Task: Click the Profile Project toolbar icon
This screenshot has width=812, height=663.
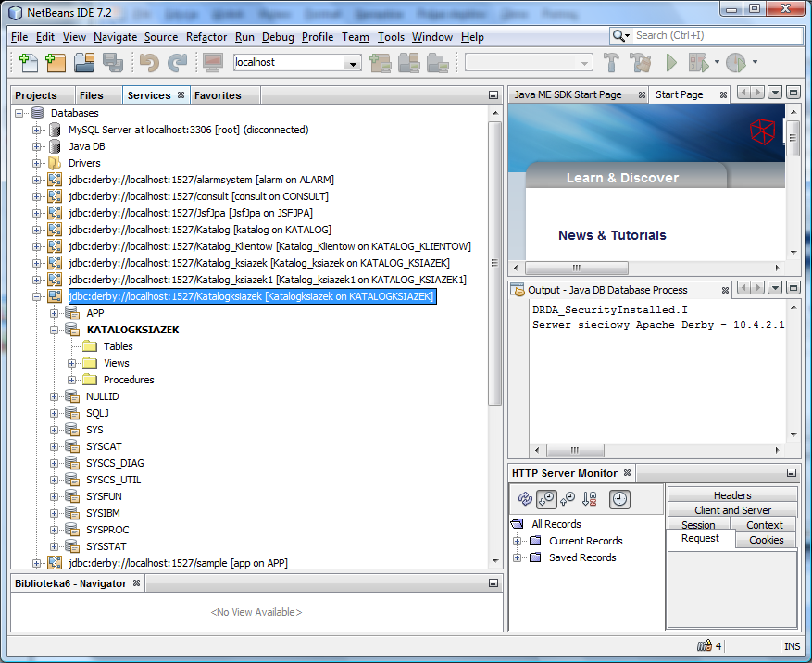Action: click(x=736, y=63)
